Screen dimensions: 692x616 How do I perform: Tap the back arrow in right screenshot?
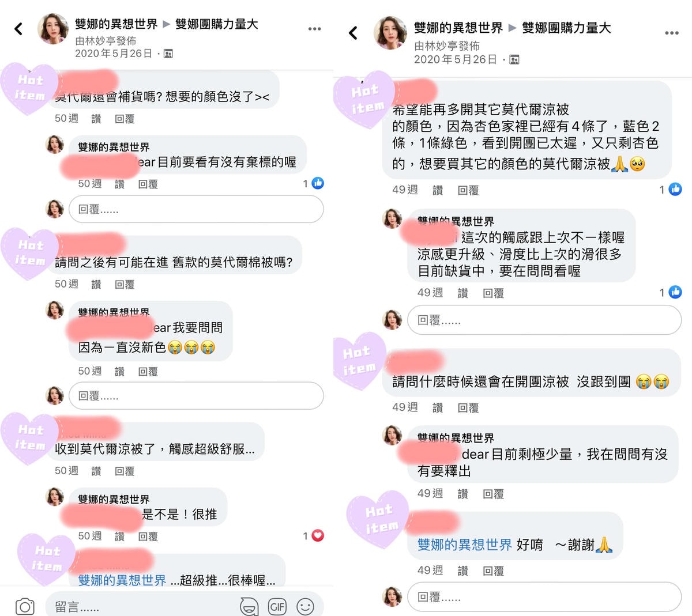click(353, 33)
